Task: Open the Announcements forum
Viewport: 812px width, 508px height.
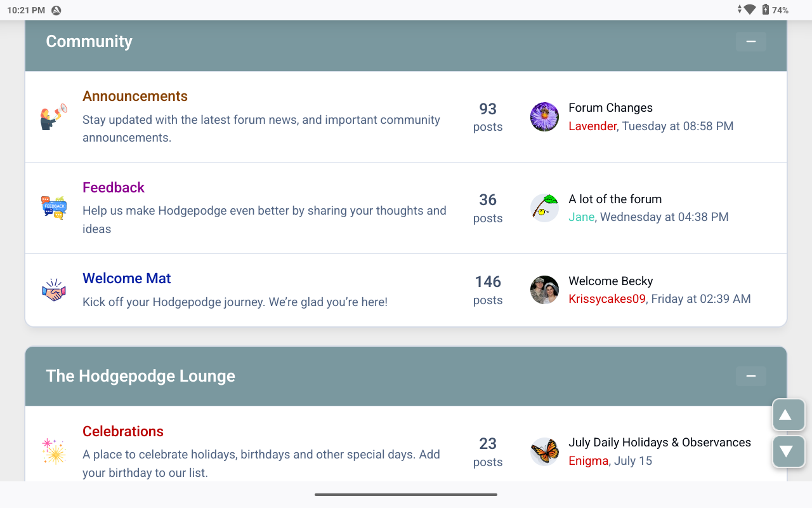Action: (135, 97)
